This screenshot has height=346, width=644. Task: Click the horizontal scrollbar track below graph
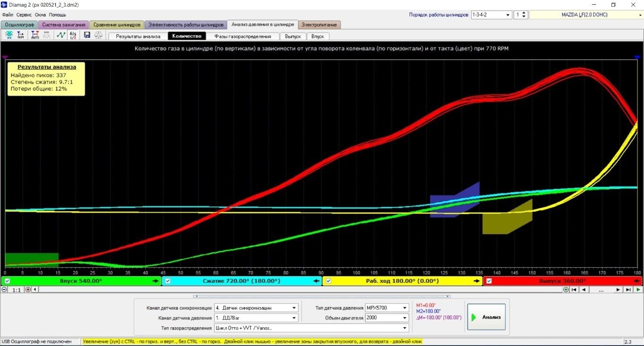coord(300,289)
